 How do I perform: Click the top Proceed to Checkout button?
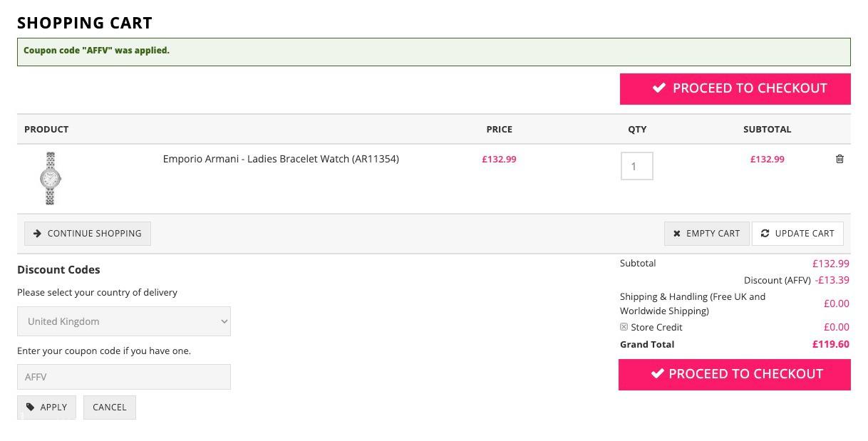coord(735,88)
